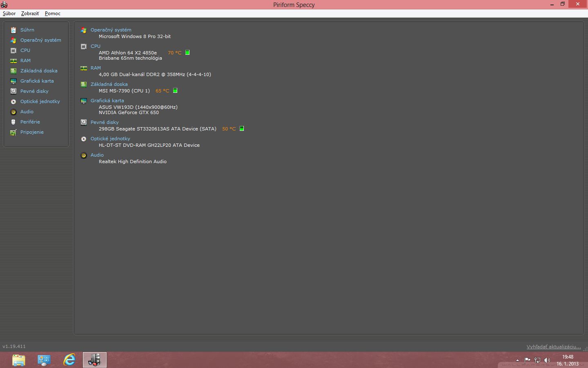Show hidden system tray icons arrow
The image size is (588, 368).
517,360
